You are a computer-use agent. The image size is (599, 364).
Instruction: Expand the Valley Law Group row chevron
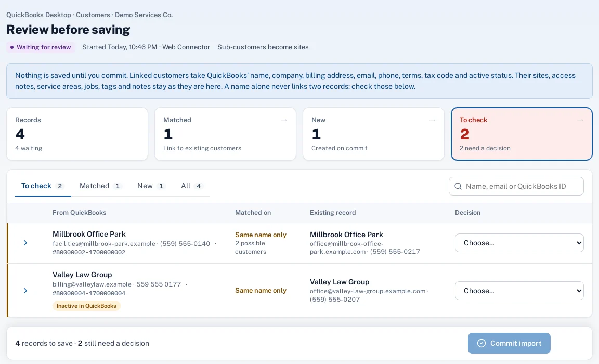tap(25, 291)
